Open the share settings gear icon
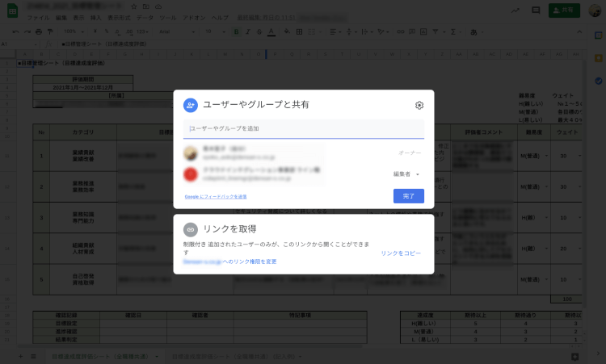 pos(419,105)
